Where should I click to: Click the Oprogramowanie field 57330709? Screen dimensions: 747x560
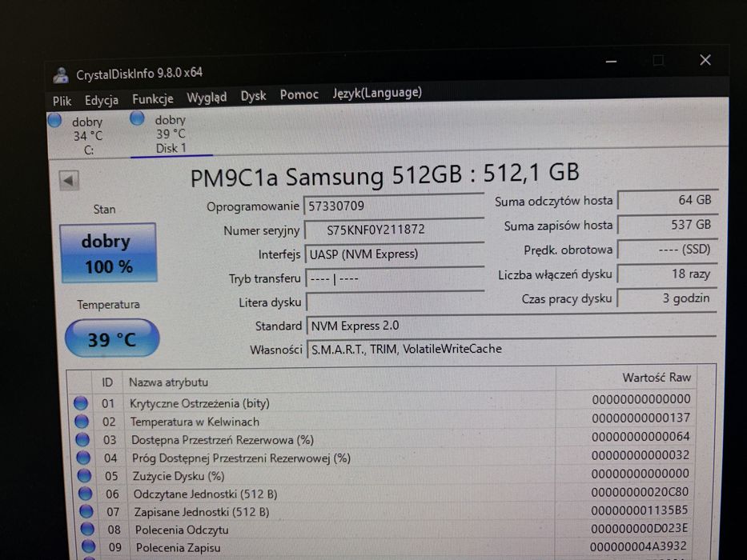[393, 206]
